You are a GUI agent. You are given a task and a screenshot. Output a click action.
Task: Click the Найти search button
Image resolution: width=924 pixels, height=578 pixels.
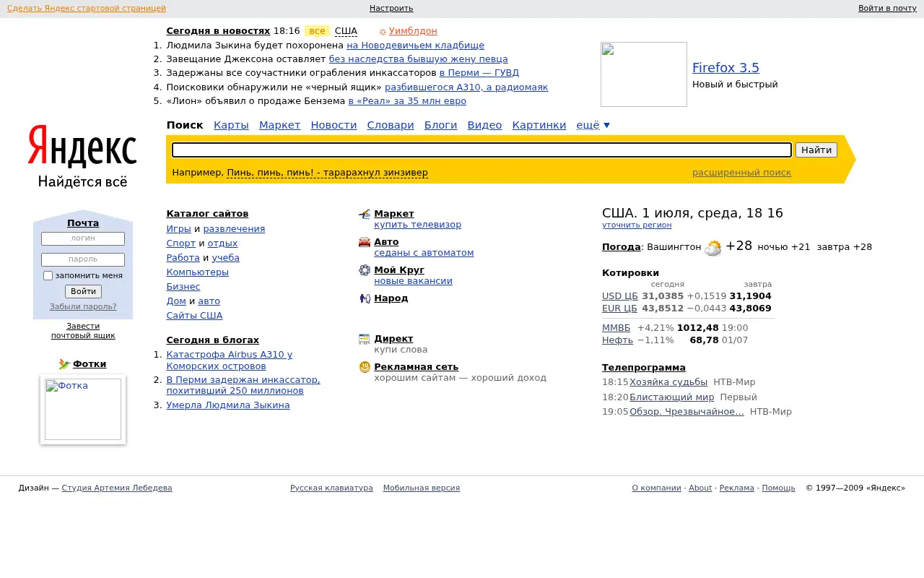(x=816, y=150)
